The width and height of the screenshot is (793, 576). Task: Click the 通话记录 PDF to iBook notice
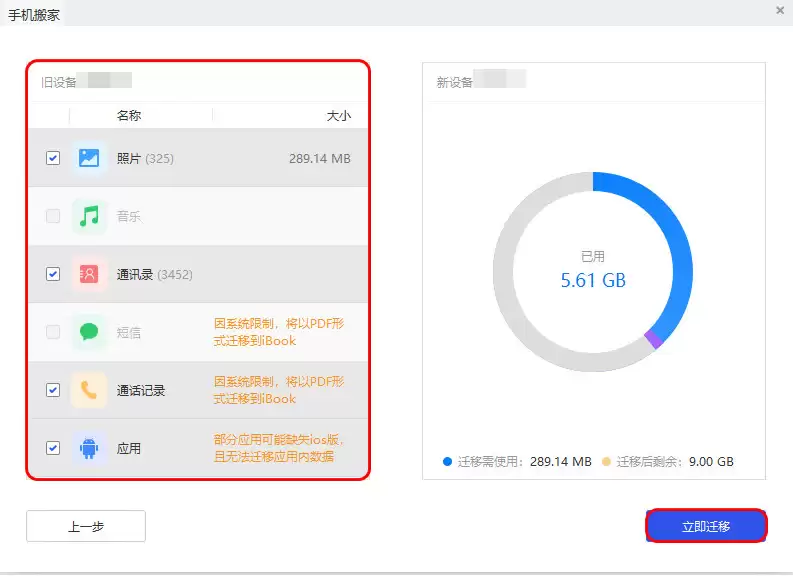[x=279, y=390]
